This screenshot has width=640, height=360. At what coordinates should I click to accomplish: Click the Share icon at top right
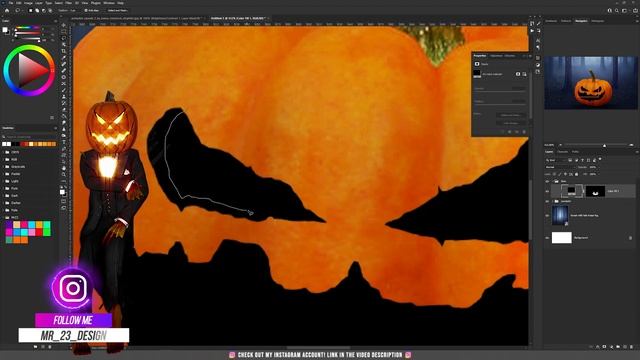coord(636,11)
